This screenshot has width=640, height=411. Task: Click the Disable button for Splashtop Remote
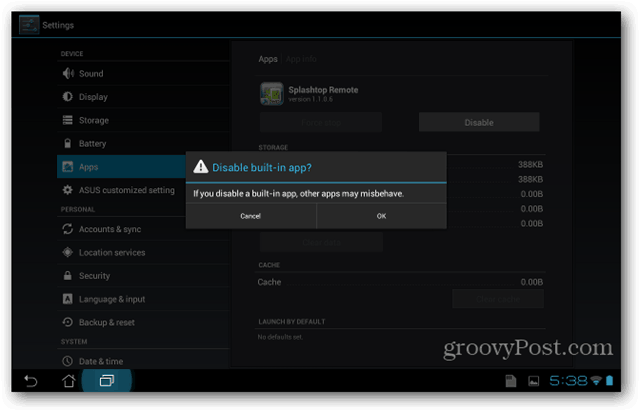[x=479, y=122]
